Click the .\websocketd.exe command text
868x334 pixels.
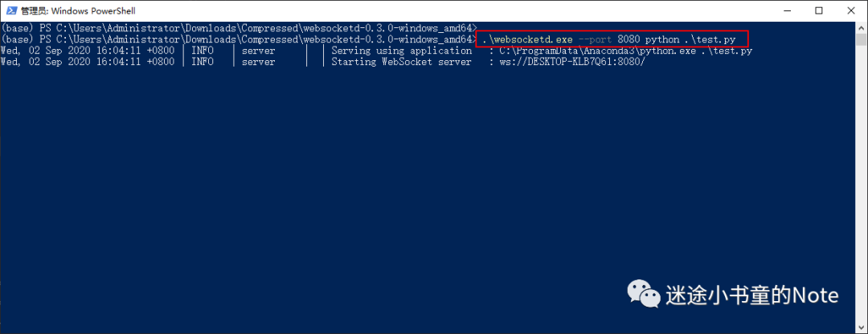527,40
